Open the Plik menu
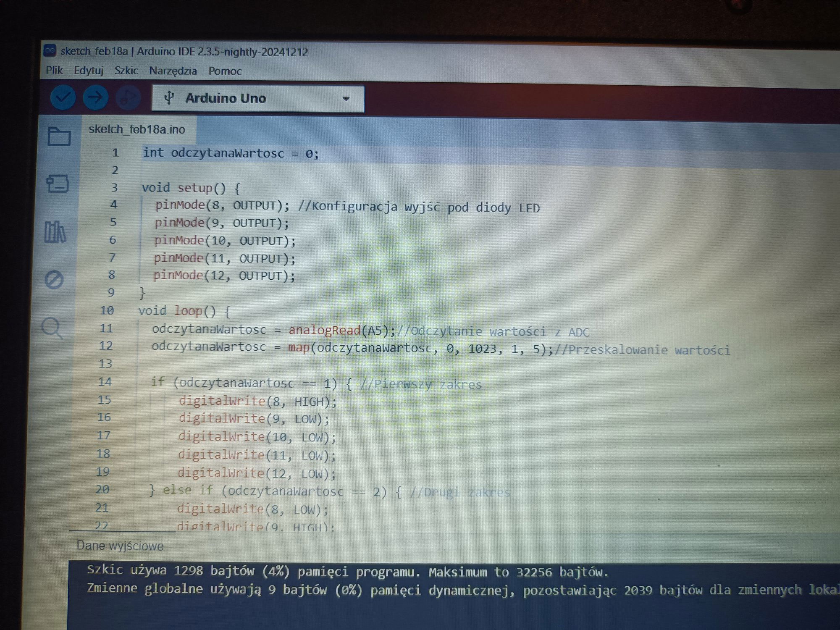The width and height of the screenshot is (840, 630). [54, 70]
